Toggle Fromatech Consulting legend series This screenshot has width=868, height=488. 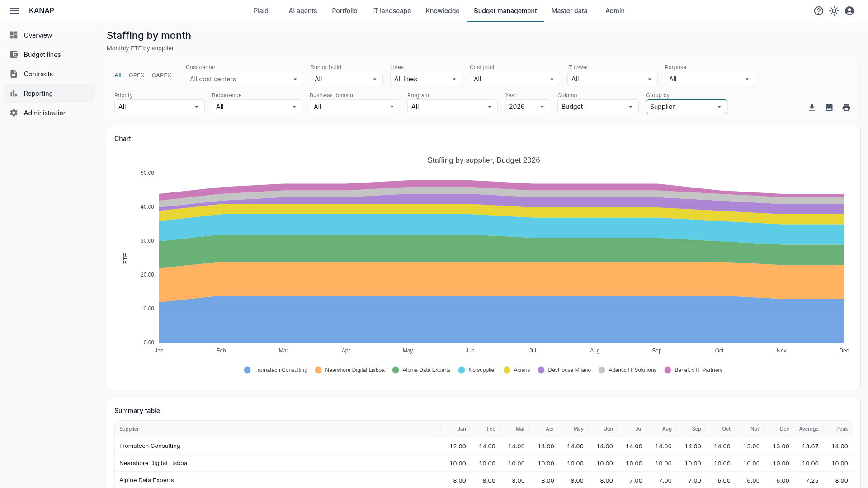(276, 370)
